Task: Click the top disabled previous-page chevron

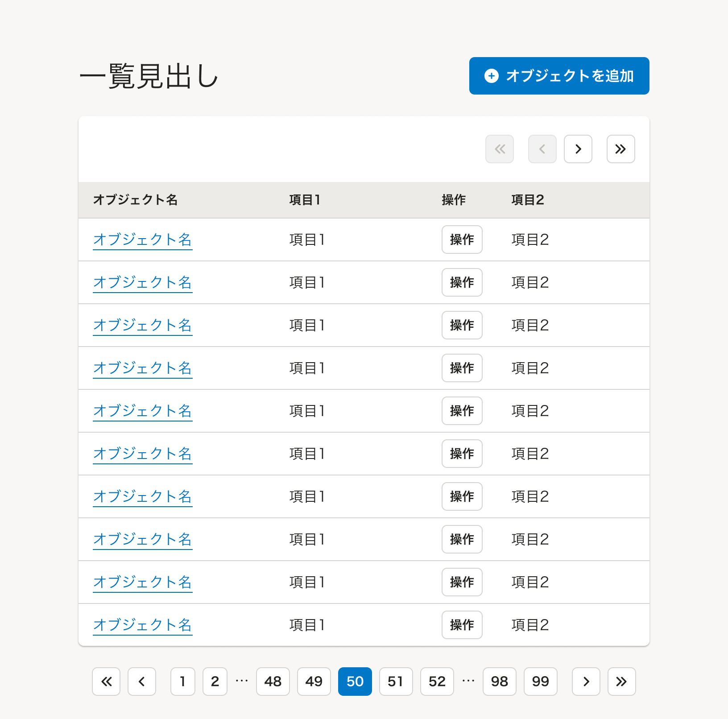Action: coord(542,149)
